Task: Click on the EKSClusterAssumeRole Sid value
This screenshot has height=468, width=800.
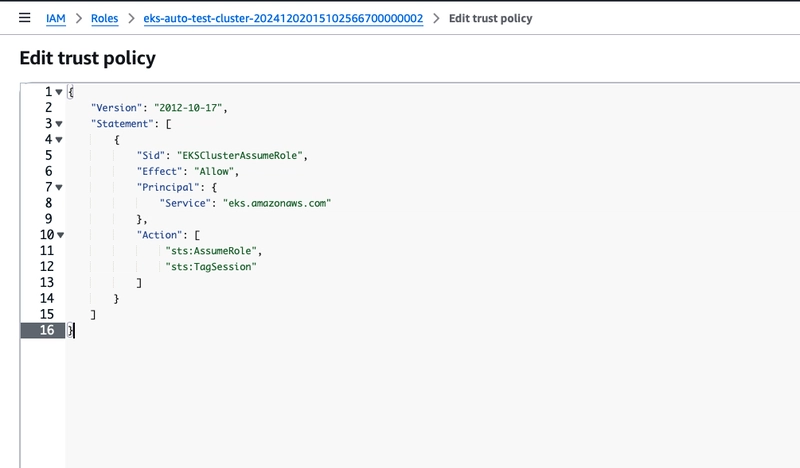Action: pyautogui.click(x=245, y=156)
